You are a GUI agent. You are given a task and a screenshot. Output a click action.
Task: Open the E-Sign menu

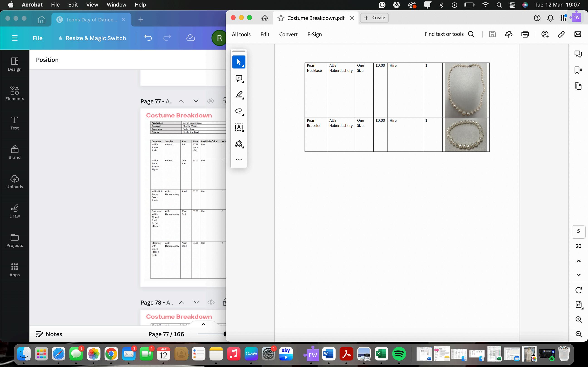click(314, 34)
